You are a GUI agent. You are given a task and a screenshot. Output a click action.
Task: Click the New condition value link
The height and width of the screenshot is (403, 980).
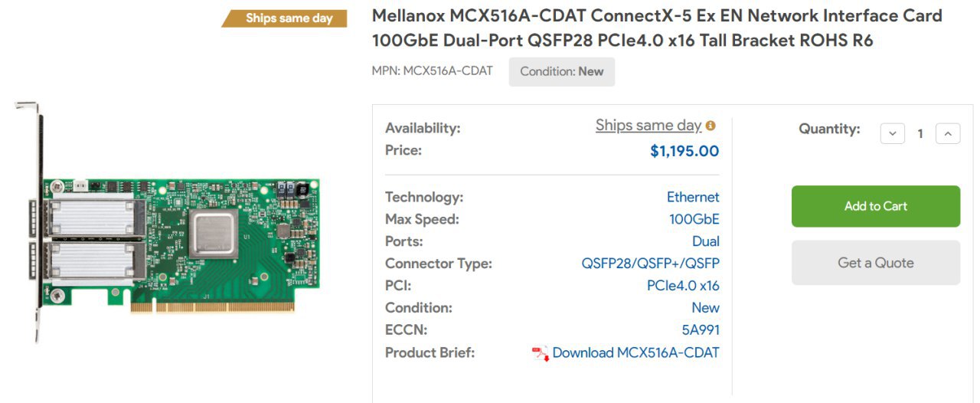(x=705, y=308)
